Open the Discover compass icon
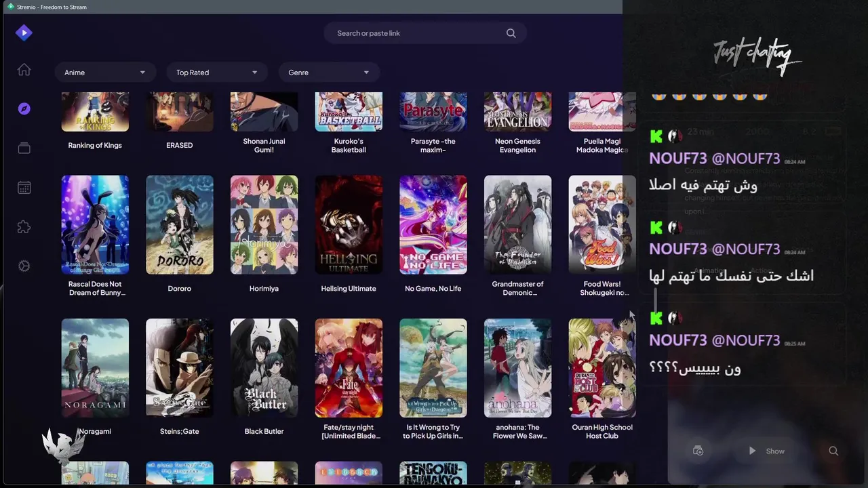The image size is (868, 488). pos(24,108)
